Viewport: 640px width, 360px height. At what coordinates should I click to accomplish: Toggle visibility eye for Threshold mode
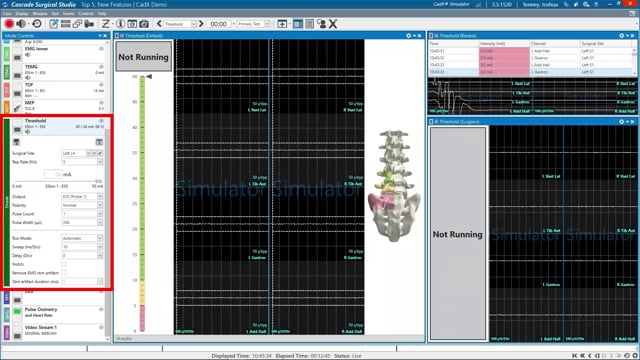(x=101, y=121)
